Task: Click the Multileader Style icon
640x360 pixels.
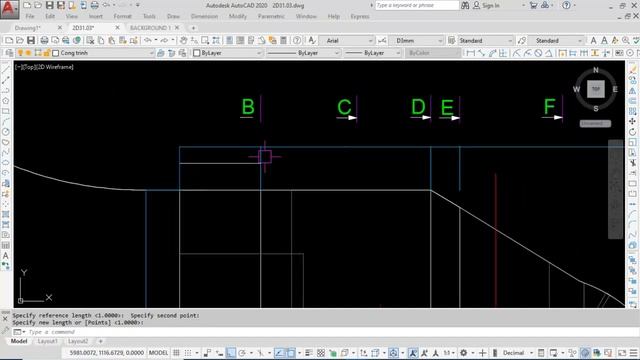Action: (522, 40)
